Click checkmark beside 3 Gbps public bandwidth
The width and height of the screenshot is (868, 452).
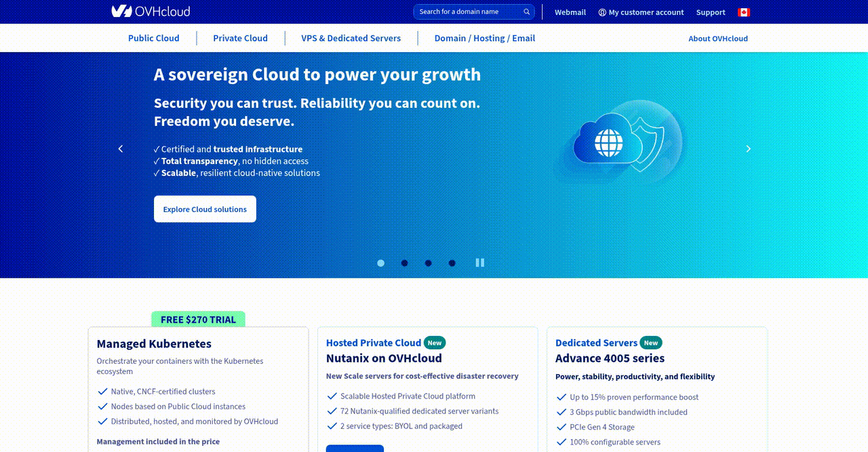tap(561, 412)
